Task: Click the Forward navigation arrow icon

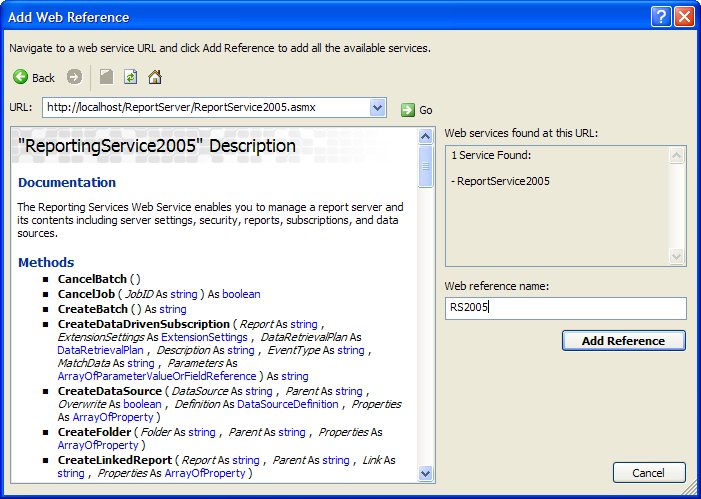Action: (x=74, y=77)
